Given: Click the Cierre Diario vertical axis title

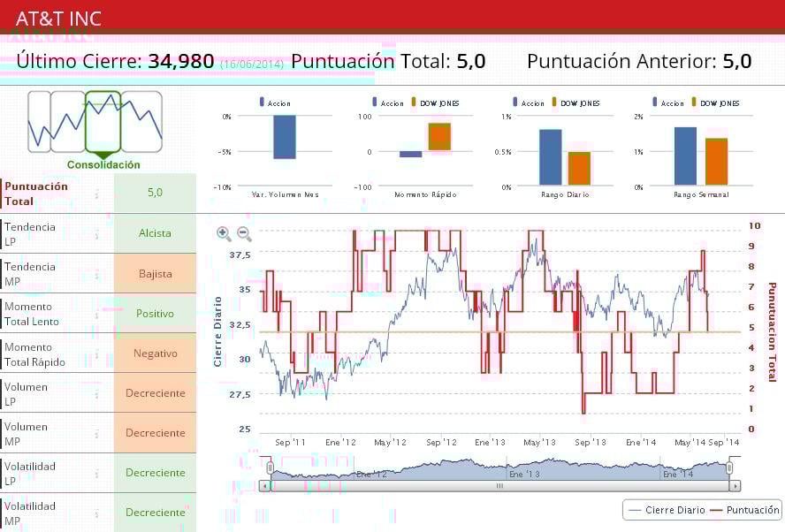Looking at the screenshot, I should (x=217, y=331).
